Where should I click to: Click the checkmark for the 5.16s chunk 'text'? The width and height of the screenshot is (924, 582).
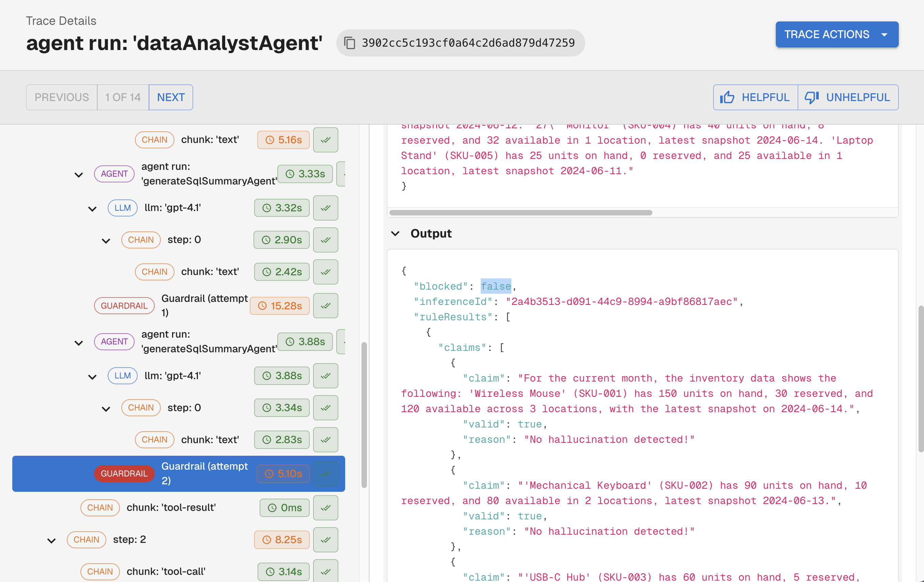(x=325, y=140)
